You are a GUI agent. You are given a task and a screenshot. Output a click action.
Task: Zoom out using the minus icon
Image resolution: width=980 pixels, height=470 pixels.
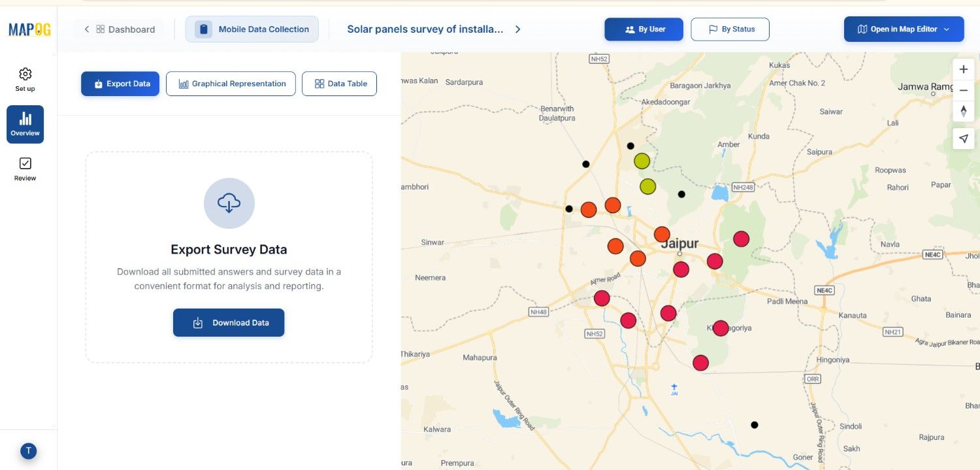click(963, 90)
